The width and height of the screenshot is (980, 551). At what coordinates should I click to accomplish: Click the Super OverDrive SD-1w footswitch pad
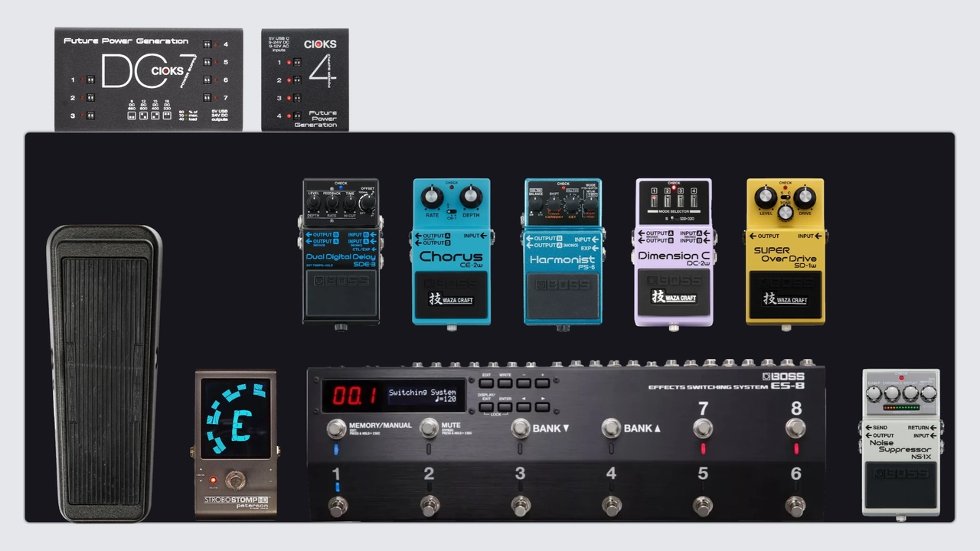785,296
